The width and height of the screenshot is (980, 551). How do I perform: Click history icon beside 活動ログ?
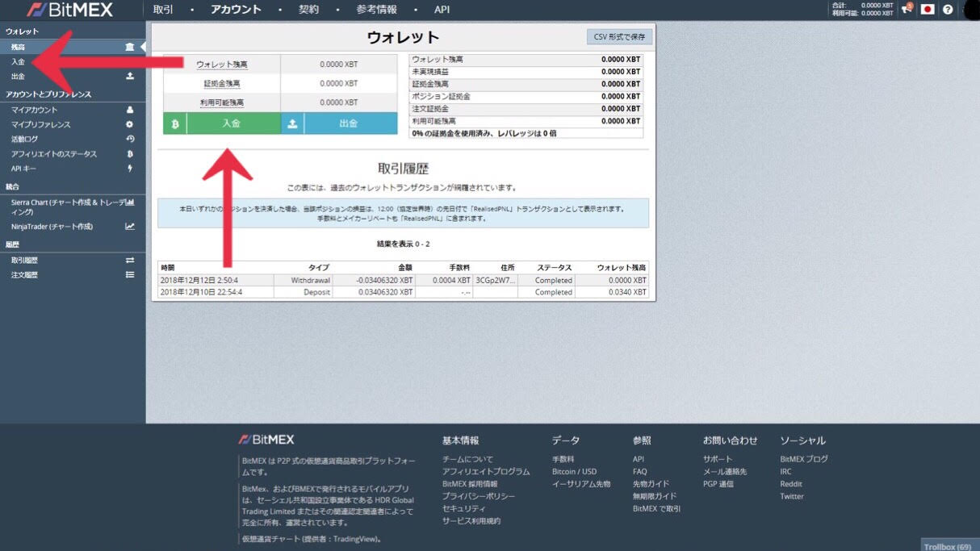coord(130,139)
